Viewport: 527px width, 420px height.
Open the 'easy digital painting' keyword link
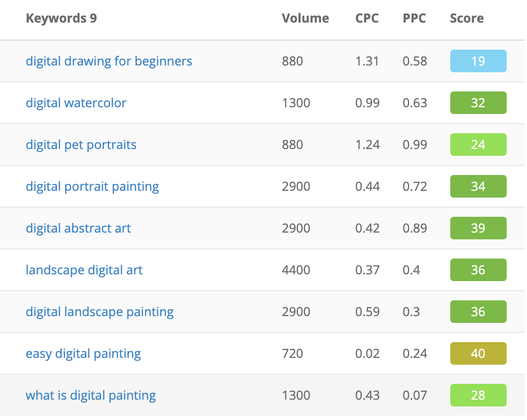83,353
